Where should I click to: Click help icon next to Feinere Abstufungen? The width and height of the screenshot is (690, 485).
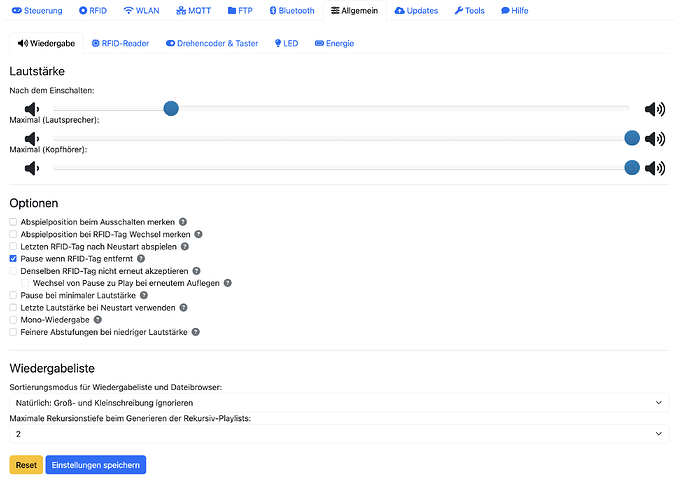196,332
